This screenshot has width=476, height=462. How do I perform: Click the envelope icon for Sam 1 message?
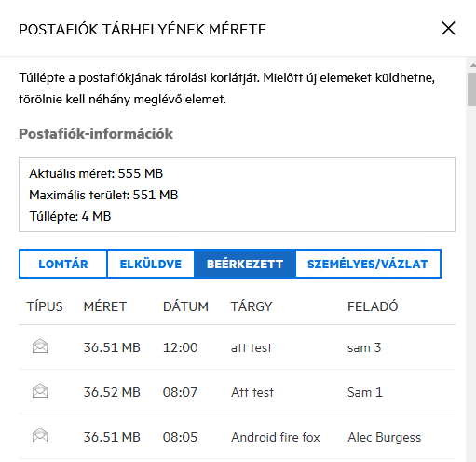[x=40, y=391]
